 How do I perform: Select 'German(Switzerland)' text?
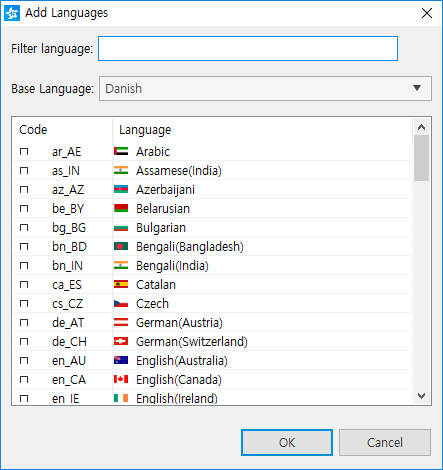point(192,342)
